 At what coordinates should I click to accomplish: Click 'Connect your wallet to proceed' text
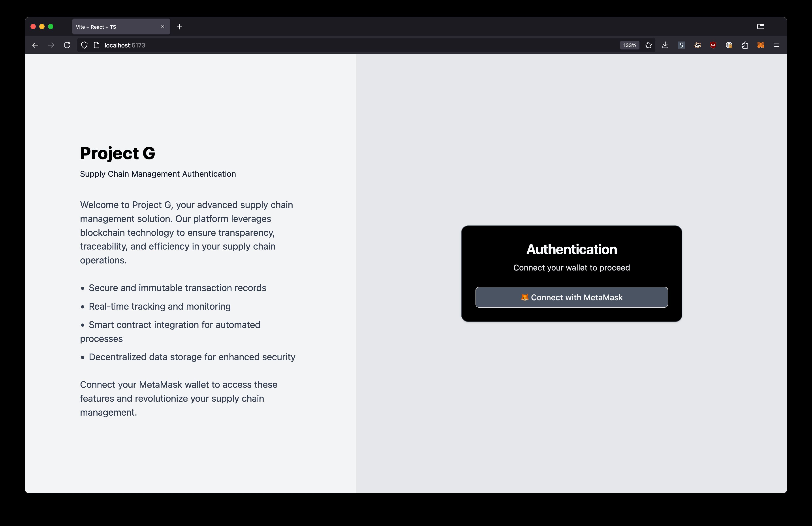coord(571,268)
